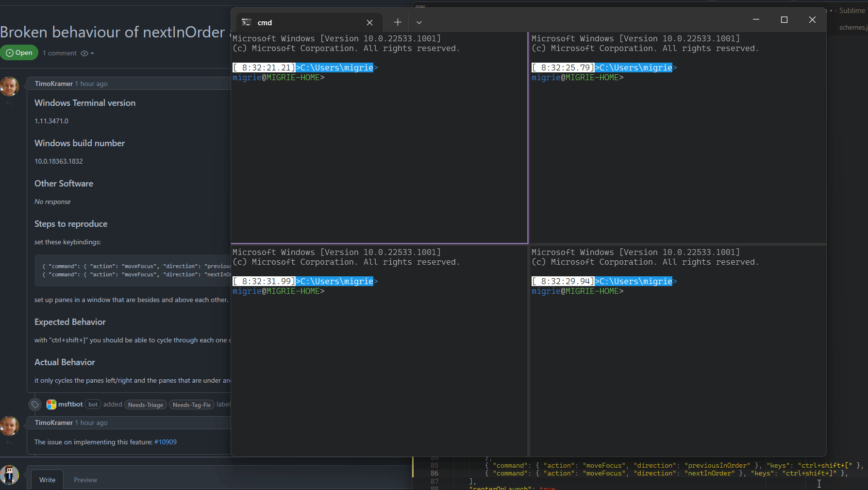Click the 'Windows Terminal version' heading
The image size is (868, 490).
(85, 103)
